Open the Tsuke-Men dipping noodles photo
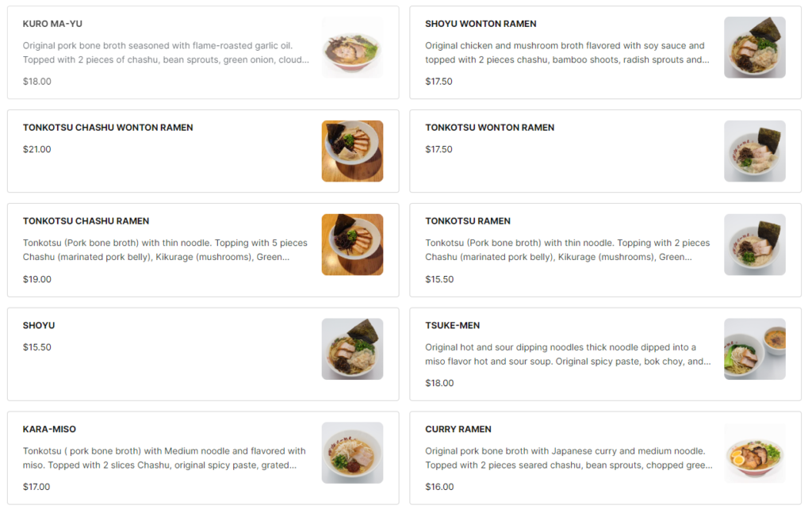The height and width of the screenshot is (513, 812). 754,349
